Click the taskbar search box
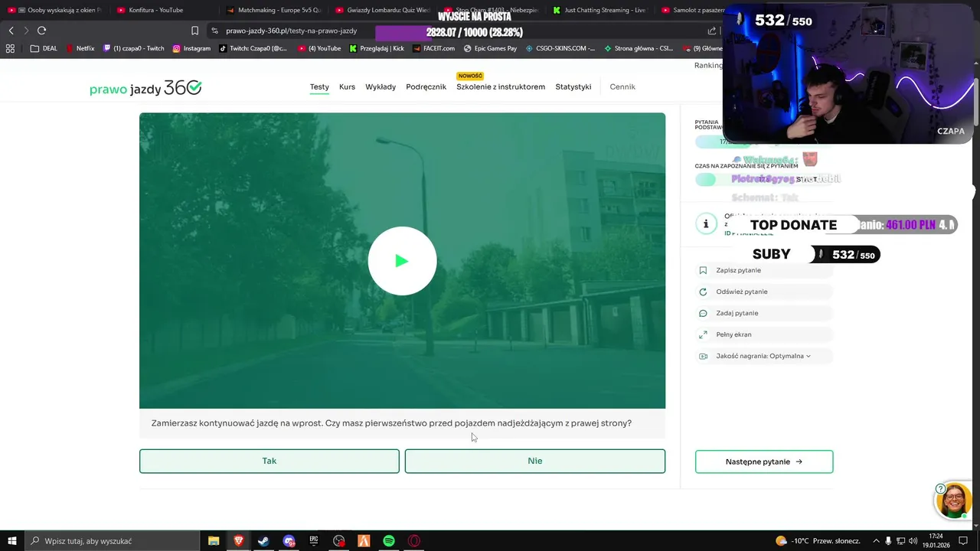Image resolution: width=980 pixels, height=551 pixels. 112,541
